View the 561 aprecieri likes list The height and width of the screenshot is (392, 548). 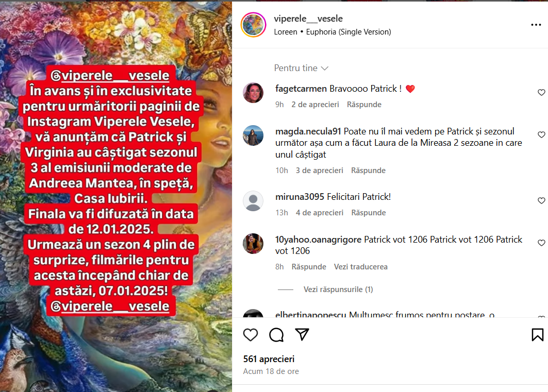(269, 359)
